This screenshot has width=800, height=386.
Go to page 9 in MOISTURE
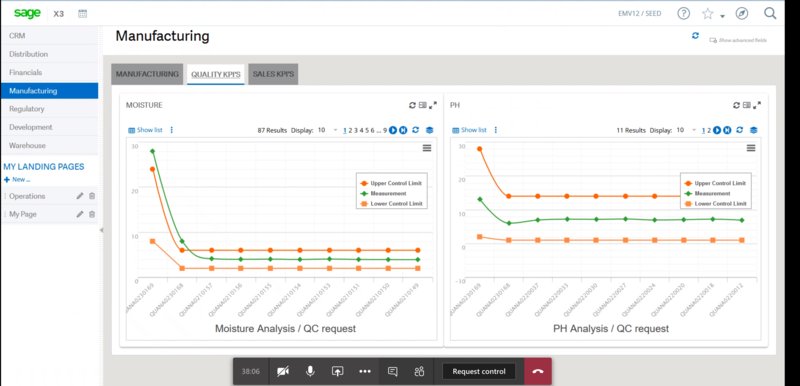tap(385, 131)
